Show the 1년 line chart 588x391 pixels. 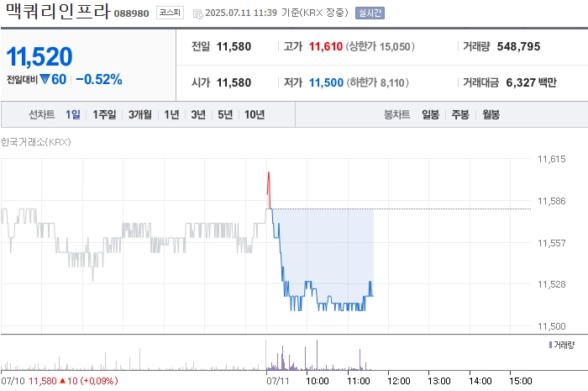pos(171,114)
